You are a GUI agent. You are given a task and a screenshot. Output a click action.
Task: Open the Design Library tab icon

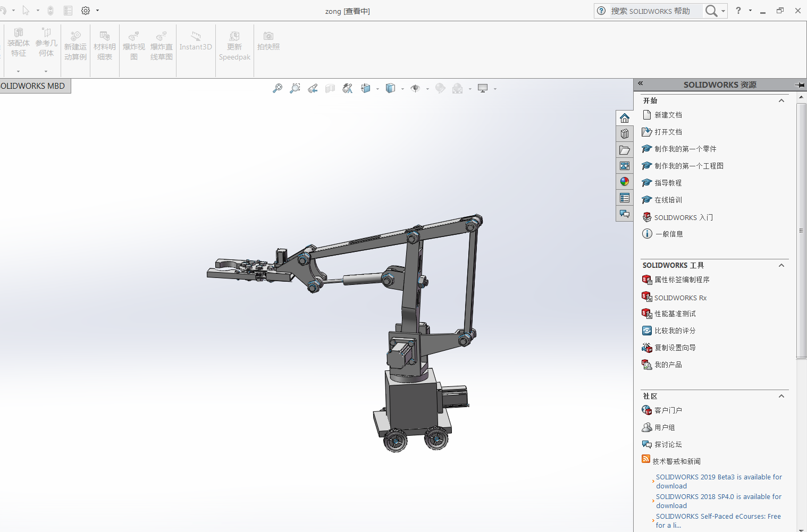pyautogui.click(x=625, y=134)
